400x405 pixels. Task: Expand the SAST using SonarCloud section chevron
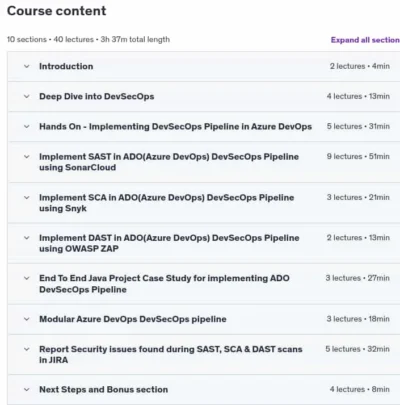[x=27, y=157]
